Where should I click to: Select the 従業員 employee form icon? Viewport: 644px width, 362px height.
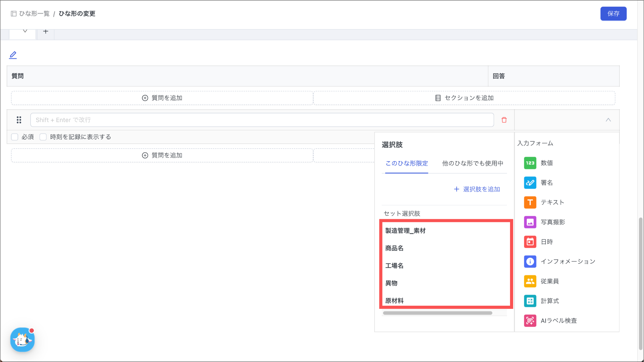tap(530, 281)
